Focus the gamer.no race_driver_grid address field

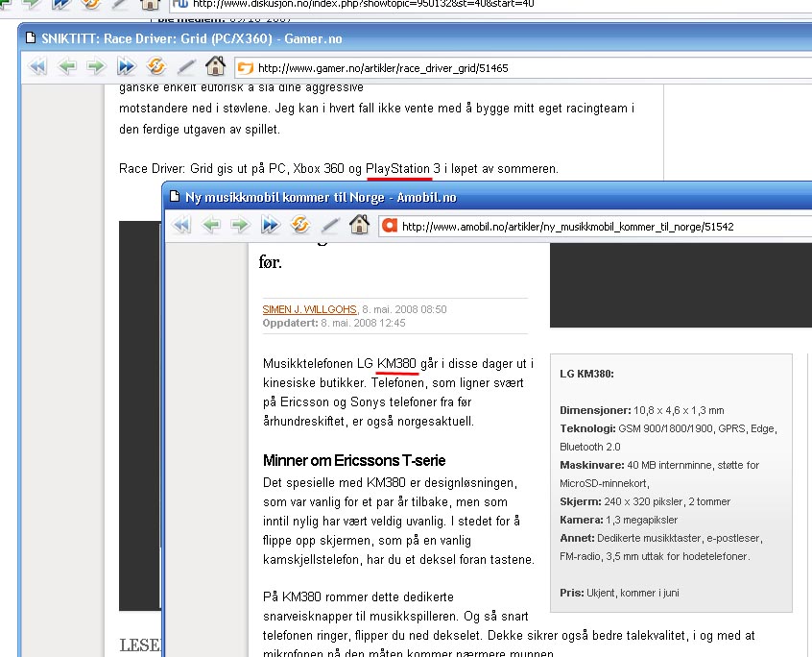point(523,68)
